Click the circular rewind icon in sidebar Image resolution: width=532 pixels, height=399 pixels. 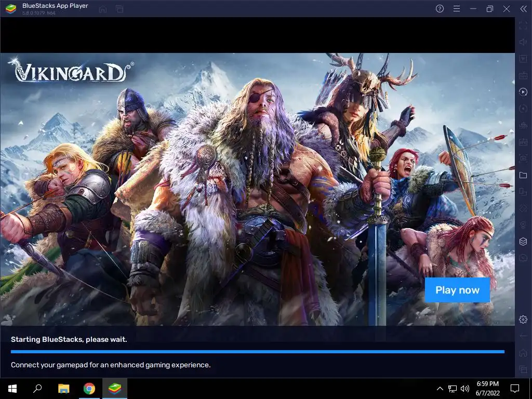pyautogui.click(x=523, y=109)
